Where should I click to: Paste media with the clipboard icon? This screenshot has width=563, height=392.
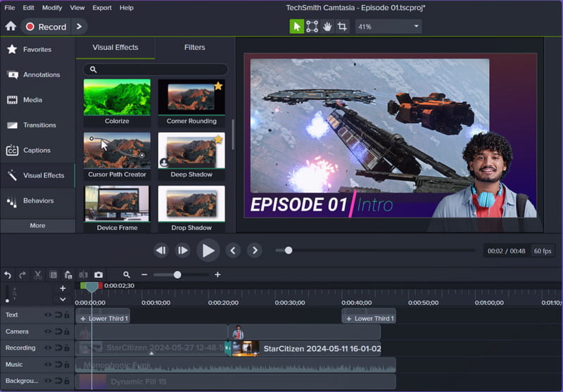68,275
